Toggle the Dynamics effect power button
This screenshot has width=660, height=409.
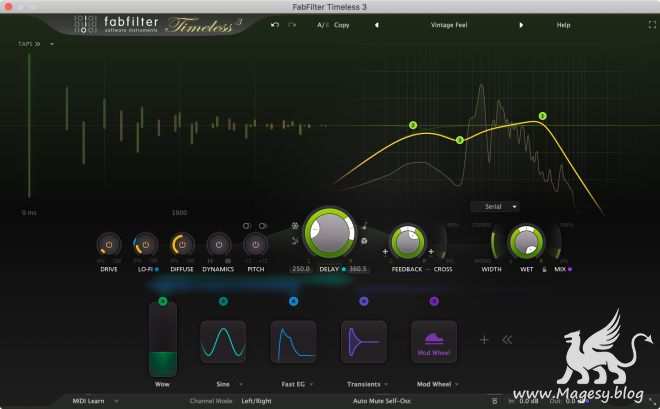(218, 244)
